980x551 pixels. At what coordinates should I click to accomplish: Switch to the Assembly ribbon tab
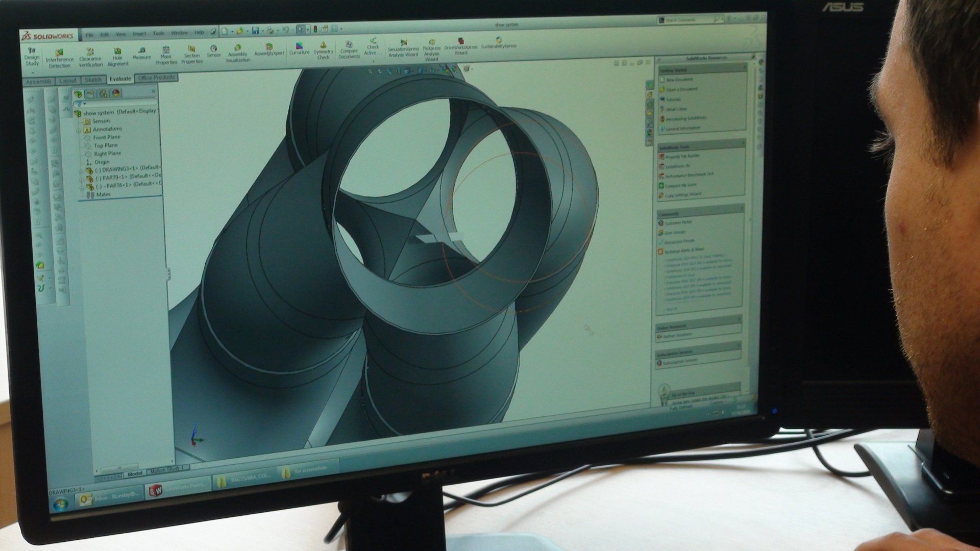coord(39,82)
